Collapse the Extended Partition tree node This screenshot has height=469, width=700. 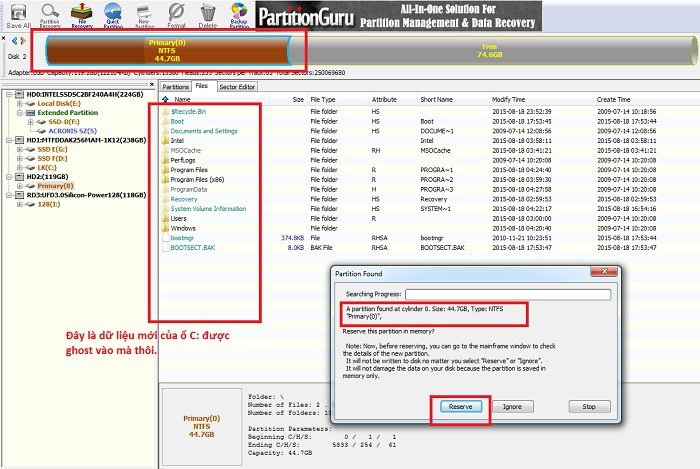point(20,112)
